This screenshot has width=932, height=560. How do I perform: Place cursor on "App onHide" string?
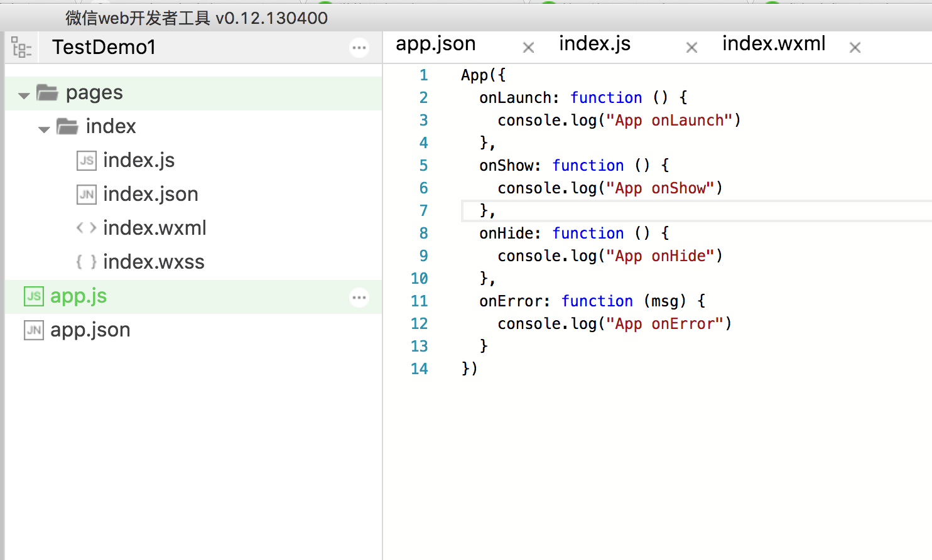click(x=660, y=256)
